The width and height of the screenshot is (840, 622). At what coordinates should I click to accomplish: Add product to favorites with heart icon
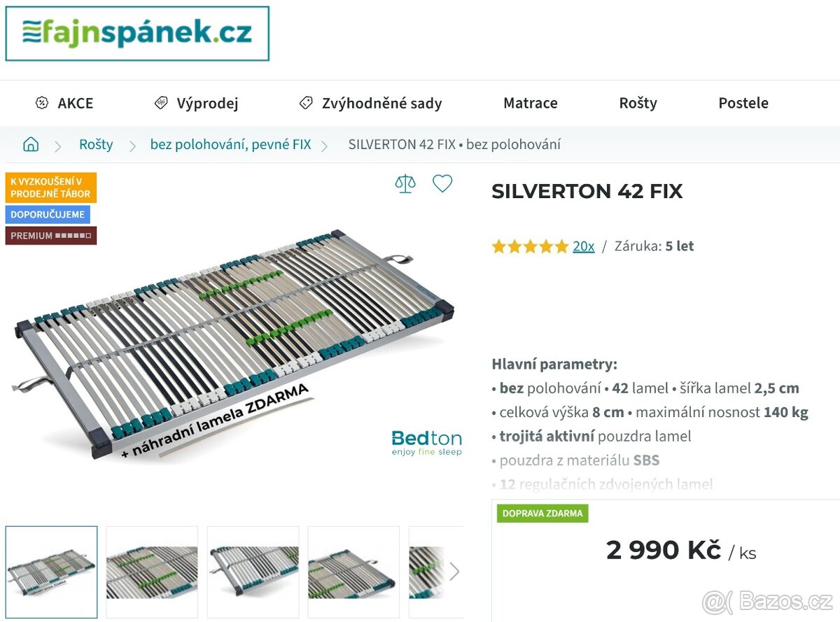[x=442, y=184]
